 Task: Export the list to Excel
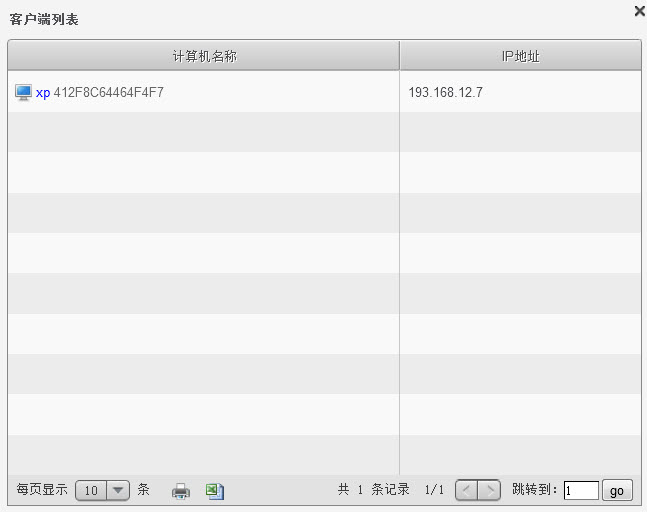(x=214, y=491)
